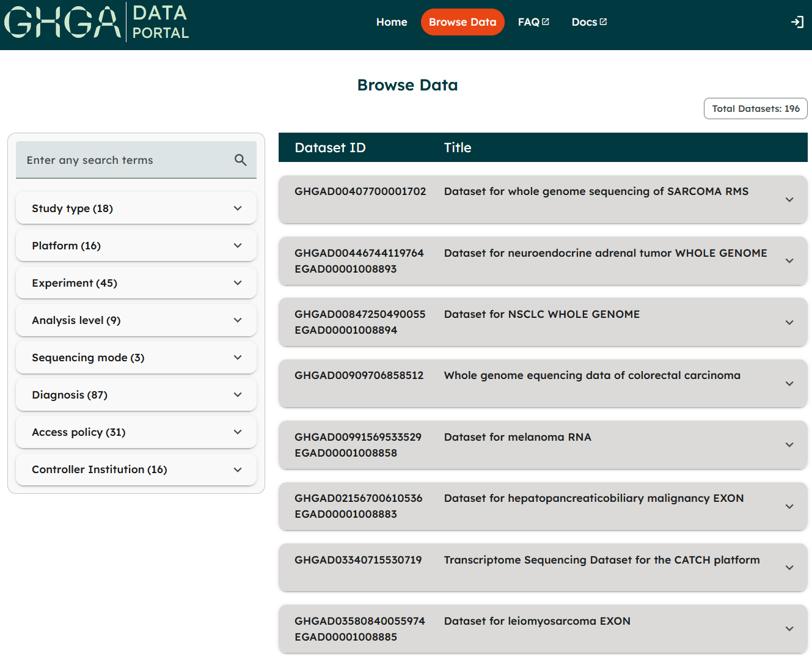Click the 'Browse Data' page heading

click(x=408, y=85)
